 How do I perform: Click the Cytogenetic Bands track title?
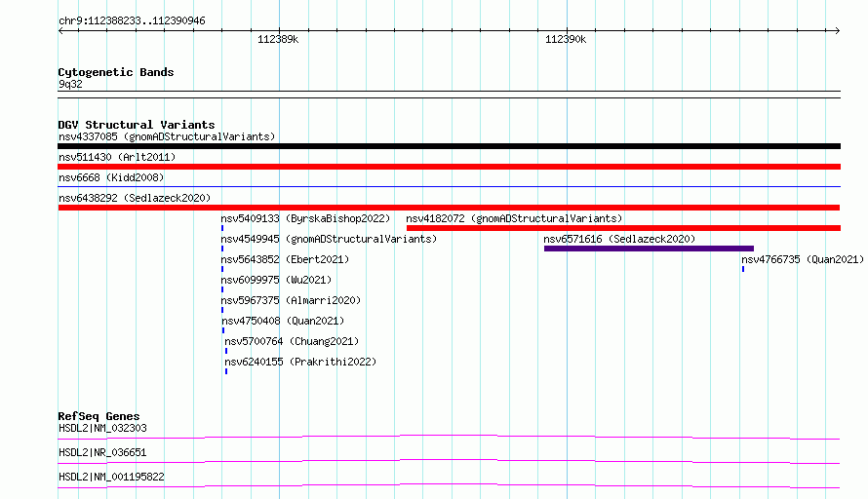tap(116, 72)
